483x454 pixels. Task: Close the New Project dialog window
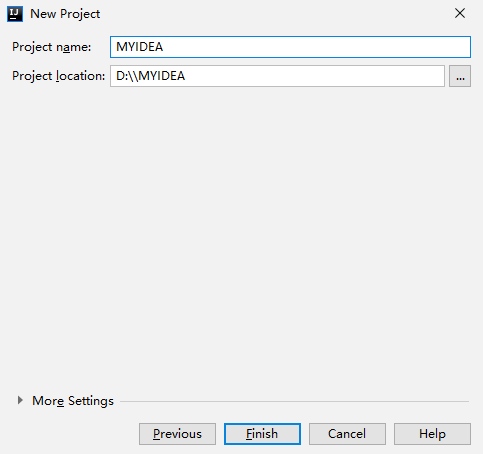460,13
